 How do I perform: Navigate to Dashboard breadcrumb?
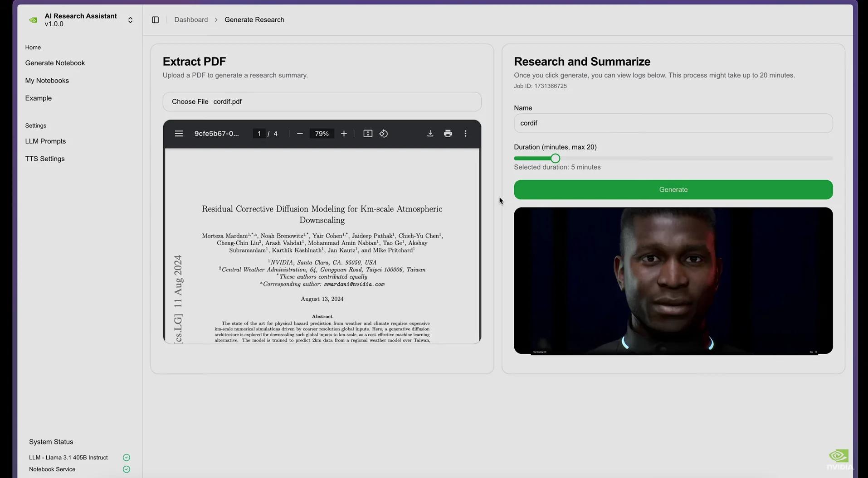191,20
